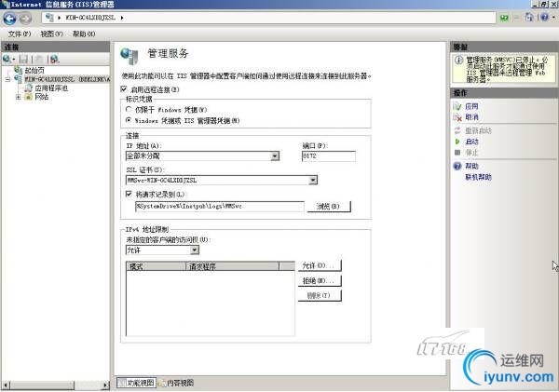Click the green refresh icon in address bar
The width and height of the screenshot is (559, 392).
pyautogui.click(x=504, y=18)
